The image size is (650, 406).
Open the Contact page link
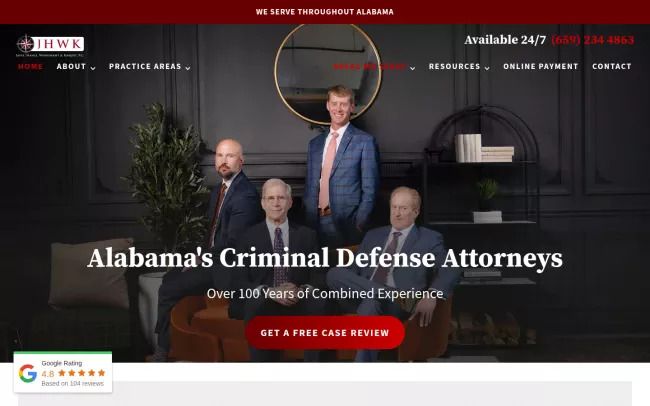click(611, 66)
